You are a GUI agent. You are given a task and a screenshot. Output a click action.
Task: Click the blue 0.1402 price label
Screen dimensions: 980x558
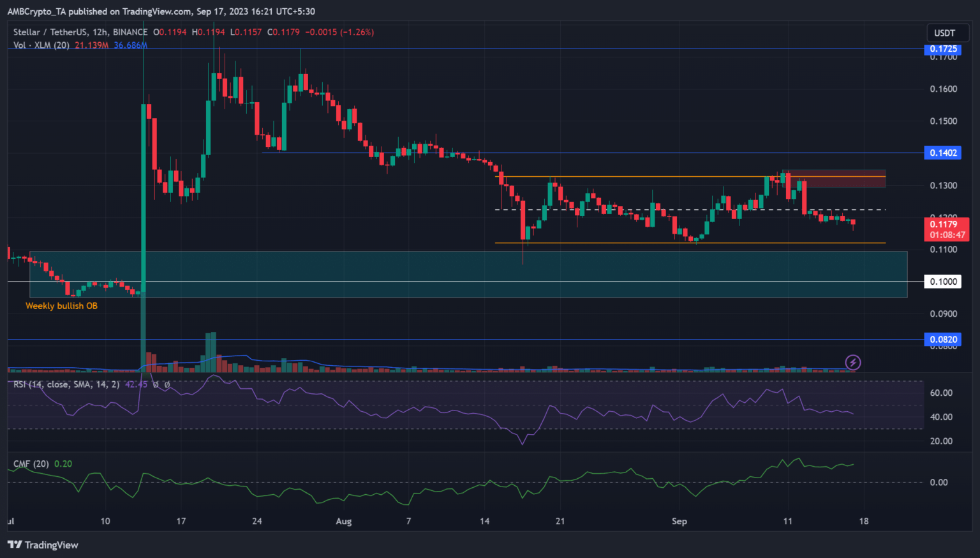click(x=942, y=153)
